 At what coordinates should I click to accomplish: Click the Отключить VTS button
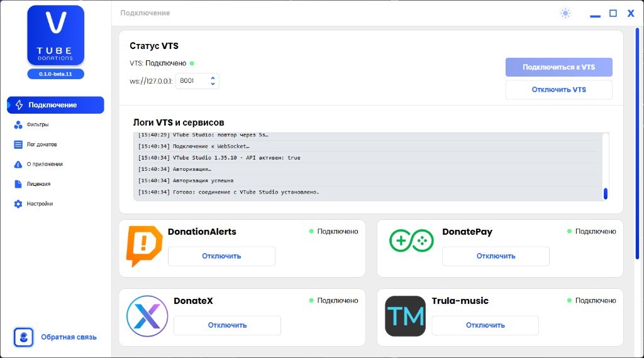click(x=558, y=89)
